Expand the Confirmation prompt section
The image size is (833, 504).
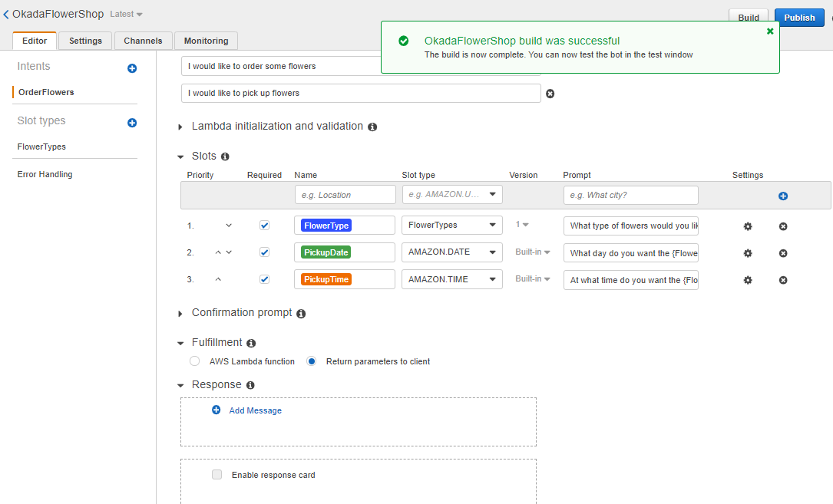(x=180, y=314)
